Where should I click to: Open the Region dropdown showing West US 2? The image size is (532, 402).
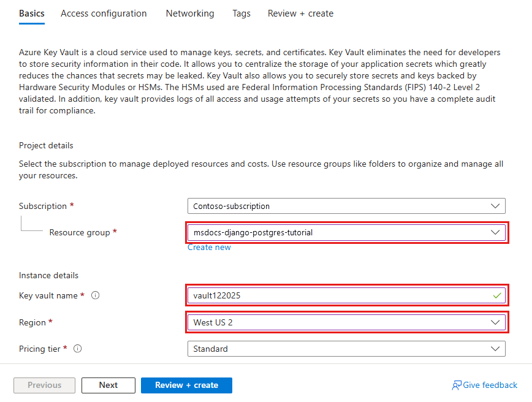pos(346,322)
